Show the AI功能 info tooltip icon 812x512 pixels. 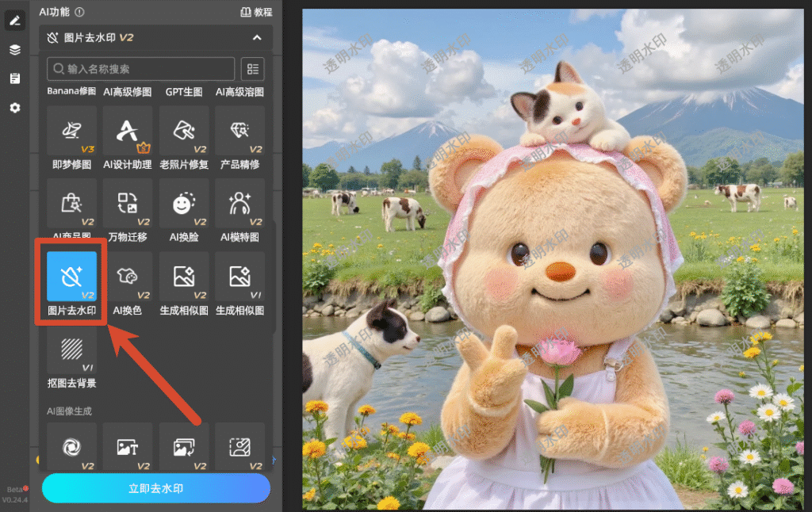[79, 12]
